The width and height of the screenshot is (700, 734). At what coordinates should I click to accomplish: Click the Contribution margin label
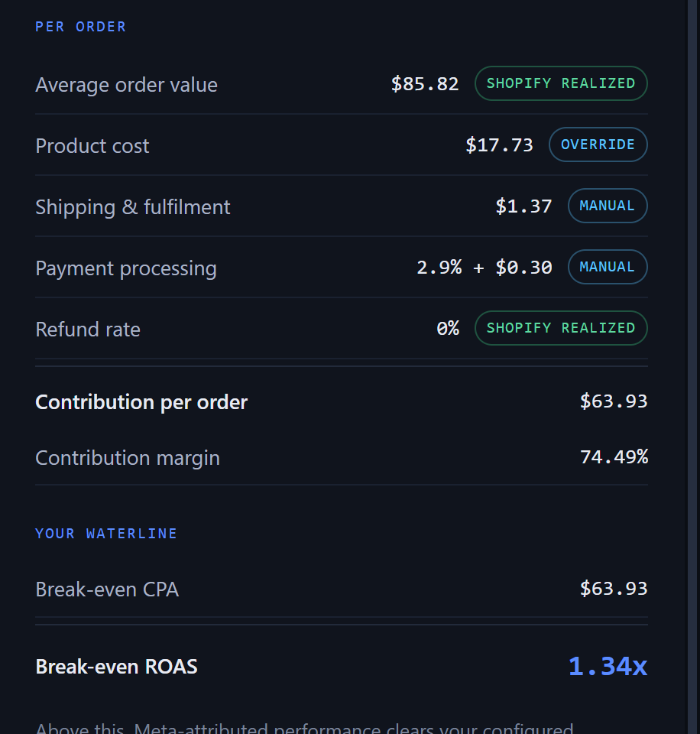128,458
